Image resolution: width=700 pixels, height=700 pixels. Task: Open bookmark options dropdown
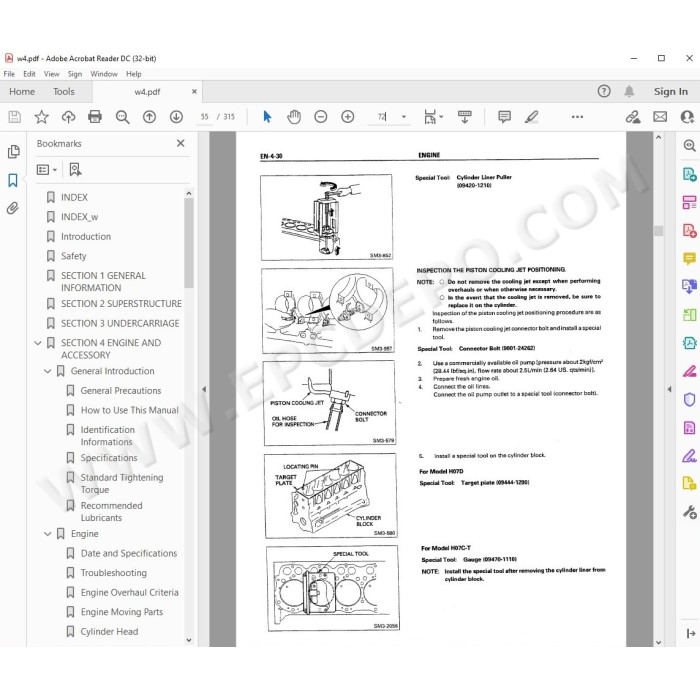pyautogui.click(x=47, y=170)
